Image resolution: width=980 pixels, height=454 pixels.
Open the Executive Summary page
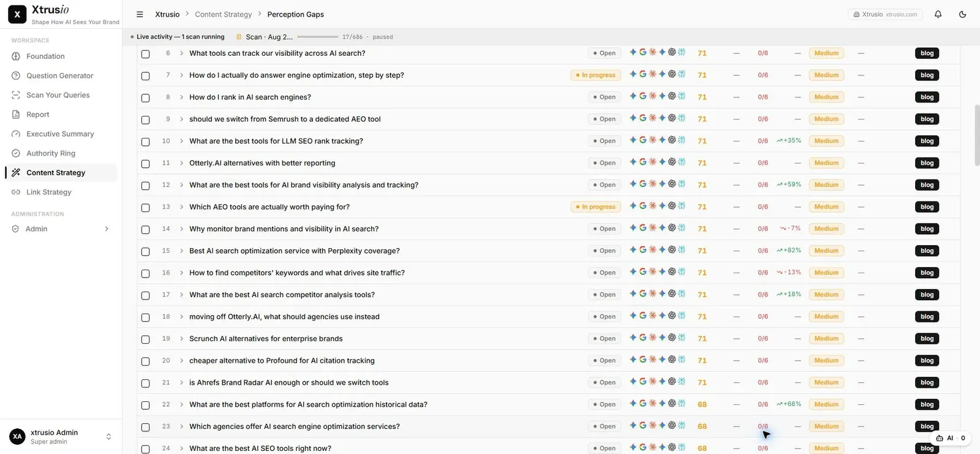pos(61,134)
